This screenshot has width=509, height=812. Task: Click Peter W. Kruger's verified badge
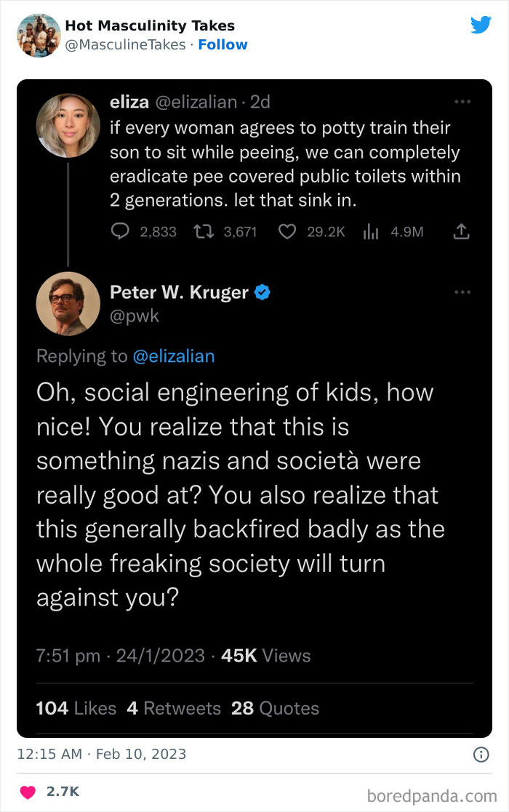262,292
